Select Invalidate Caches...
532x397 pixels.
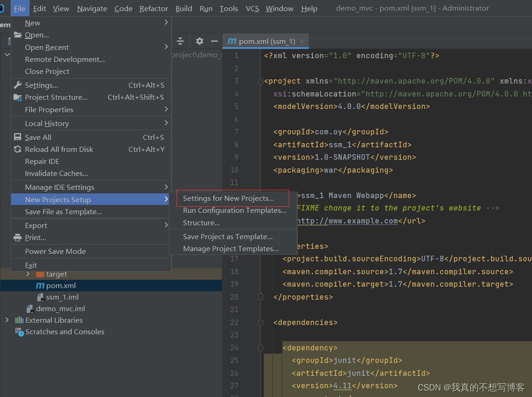coord(91,174)
